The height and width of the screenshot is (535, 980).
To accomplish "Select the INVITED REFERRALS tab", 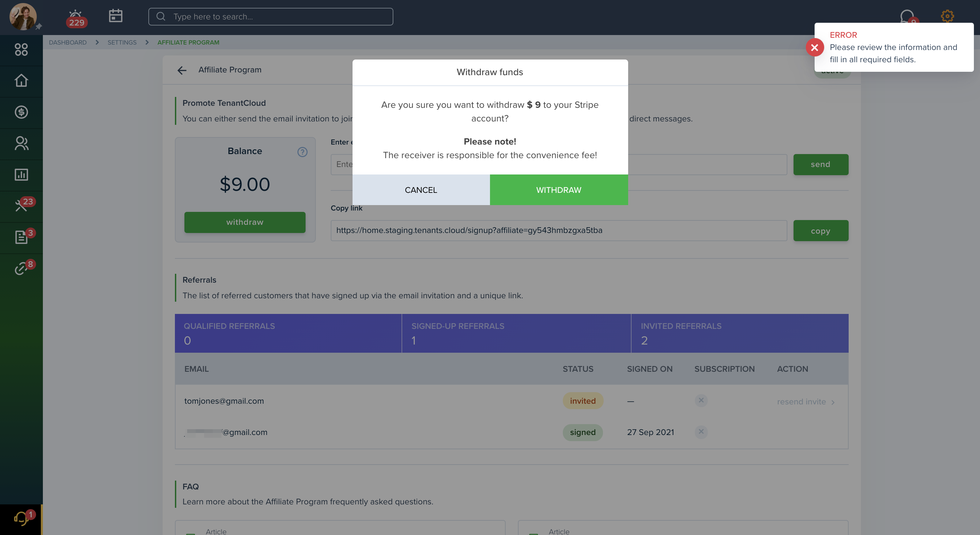I will click(x=740, y=333).
